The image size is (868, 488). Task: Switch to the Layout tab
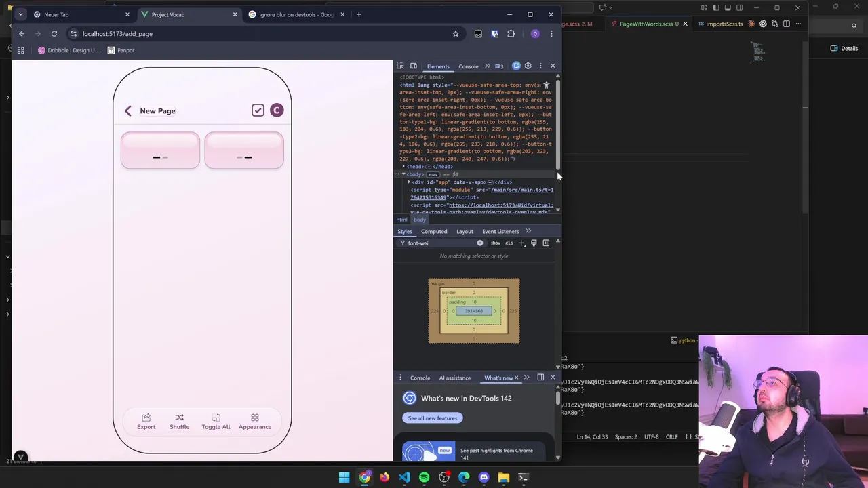pos(465,231)
